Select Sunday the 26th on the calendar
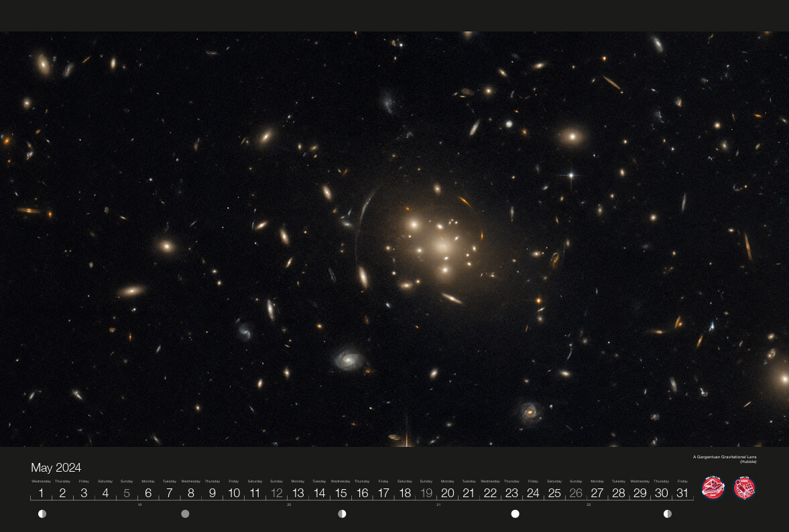The width and height of the screenshot is (789, 532). click(576, 493)
